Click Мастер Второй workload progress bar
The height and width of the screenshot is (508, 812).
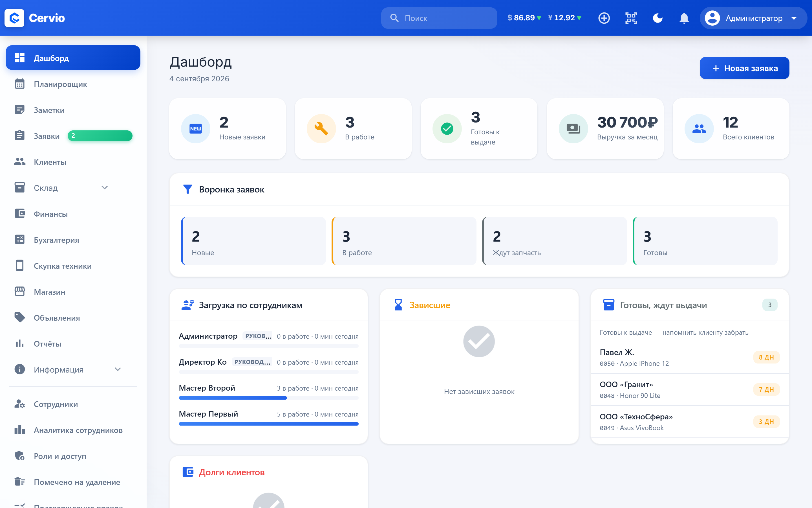click(x=268, y=398)
